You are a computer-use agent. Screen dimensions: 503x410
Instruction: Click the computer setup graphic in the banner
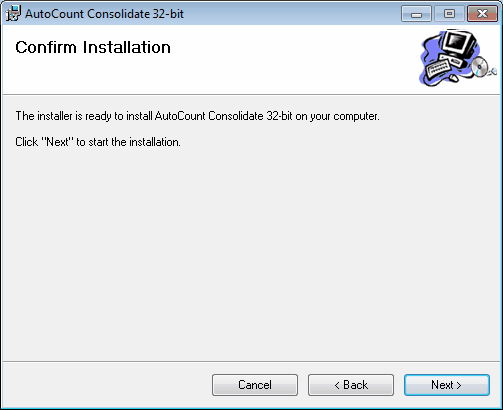(458, 58)
